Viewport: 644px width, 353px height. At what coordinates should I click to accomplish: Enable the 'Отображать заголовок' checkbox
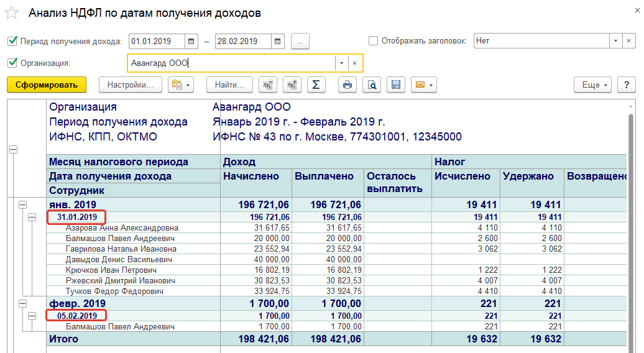[x=373, y=41]
